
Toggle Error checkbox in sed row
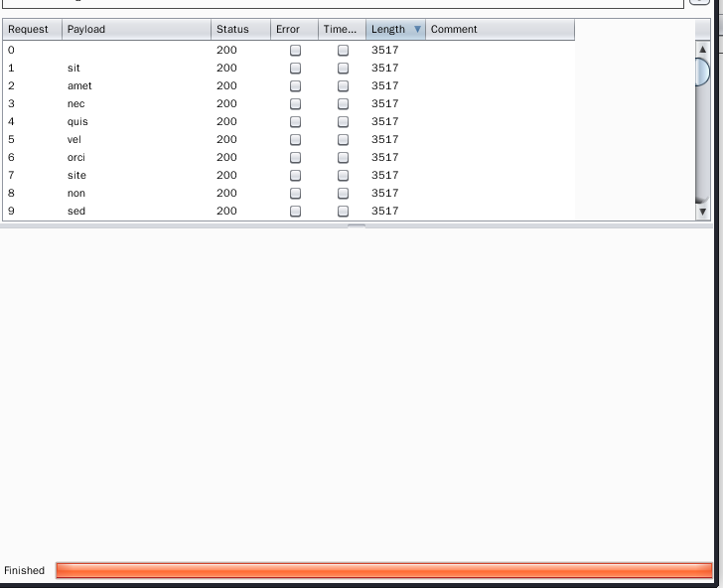(x=295, y=211)
